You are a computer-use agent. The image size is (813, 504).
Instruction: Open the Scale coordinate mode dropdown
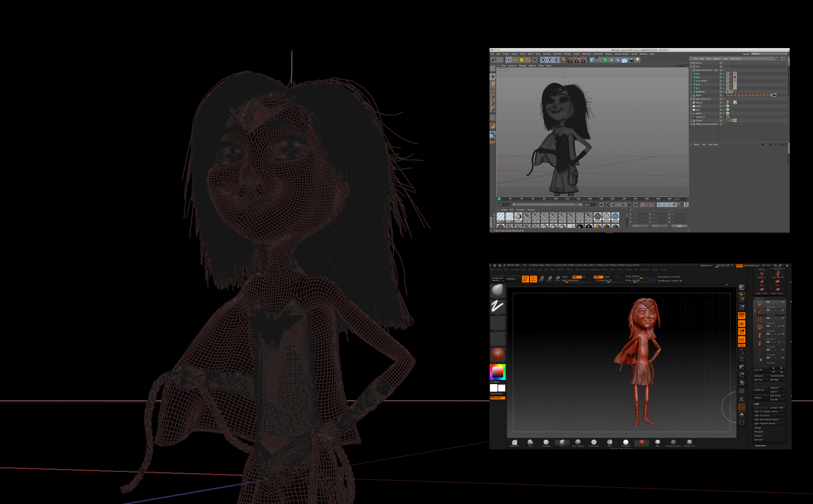coord(660,226)
